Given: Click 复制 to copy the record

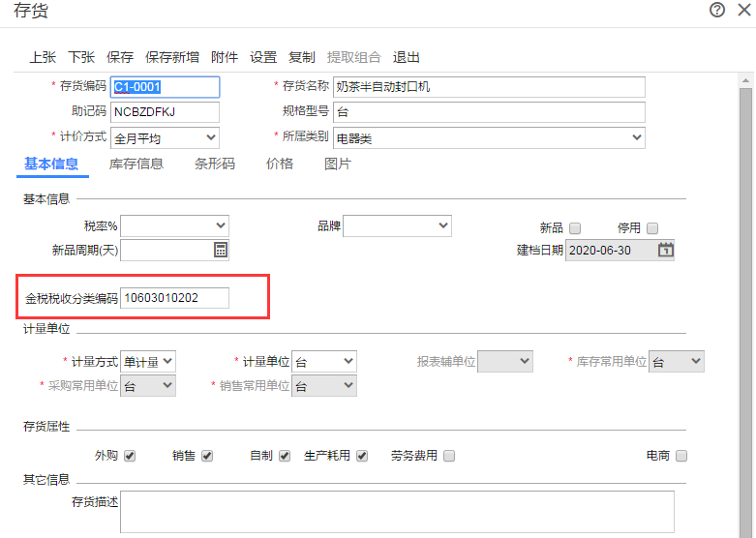Looking at the screenshot, I should (302, 57).
